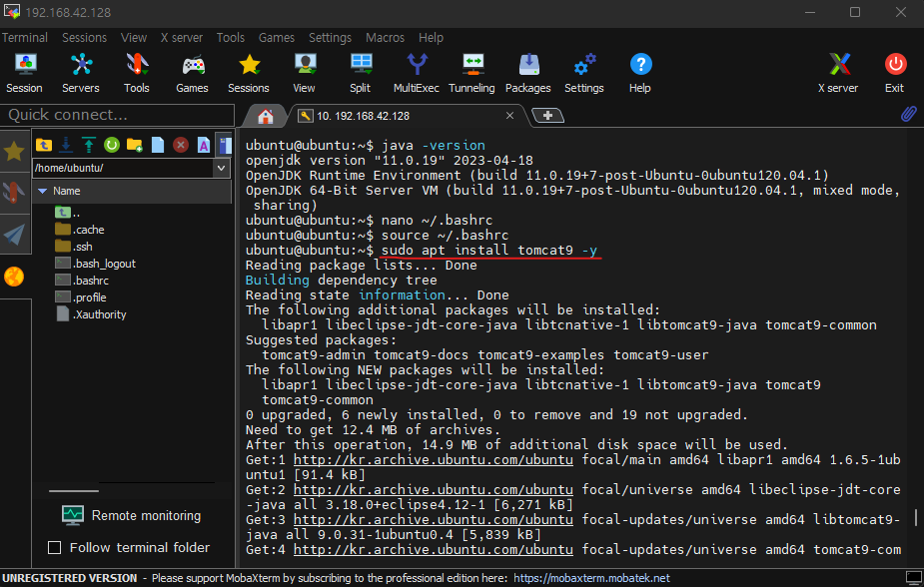The width and height of the screenshot is (924, 587).
Task: Open the mobaxterm.mobatek.net link
Action: tap(591, 578)
